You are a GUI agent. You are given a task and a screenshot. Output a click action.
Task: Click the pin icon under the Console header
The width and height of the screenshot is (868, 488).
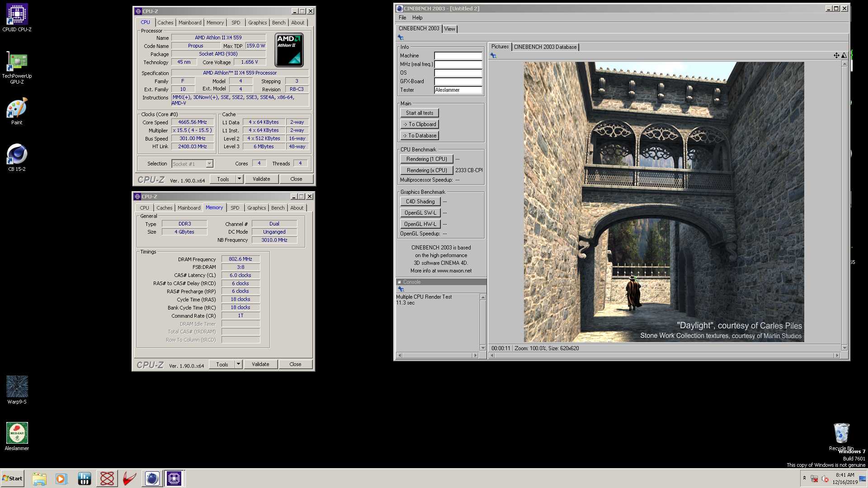[401, 289]
